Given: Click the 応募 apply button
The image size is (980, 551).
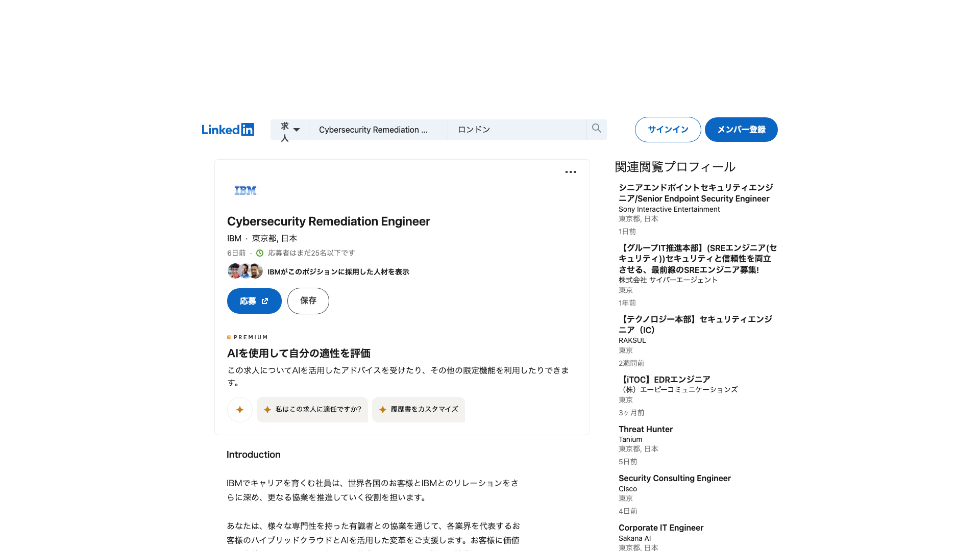Looking at the screenshot, I should point(254,301).
